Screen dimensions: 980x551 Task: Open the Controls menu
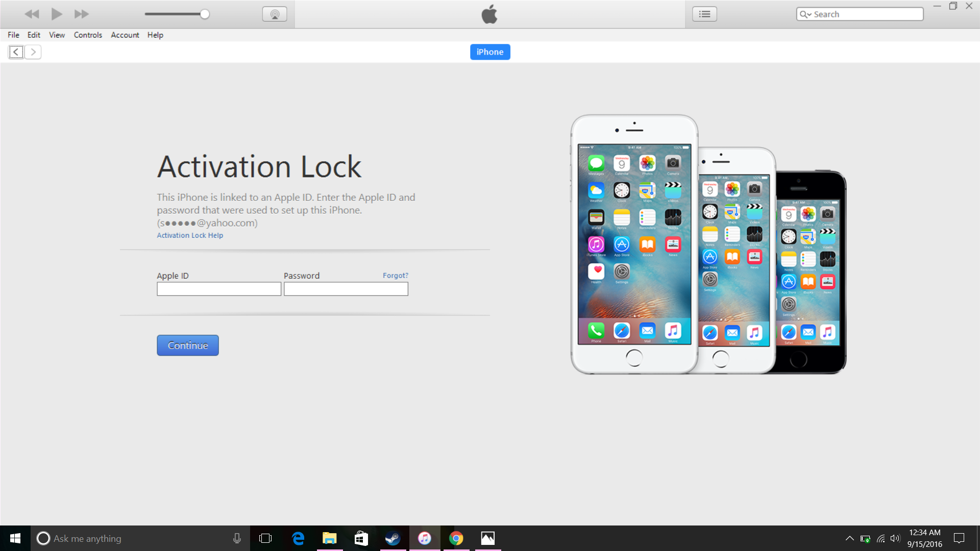[88, 35]
